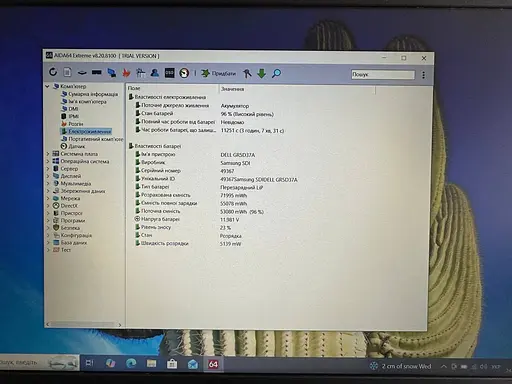Open Microsoft Store from taskbar
The image size is (512, 384).
pyautogui.click(x=172, y=364)
